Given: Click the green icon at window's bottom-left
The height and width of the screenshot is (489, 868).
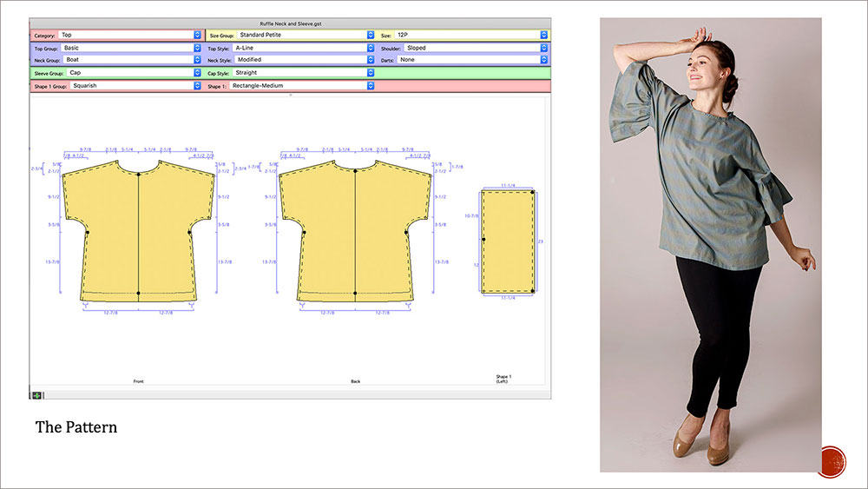Looking at the screenshot, I should coord(37,394).
